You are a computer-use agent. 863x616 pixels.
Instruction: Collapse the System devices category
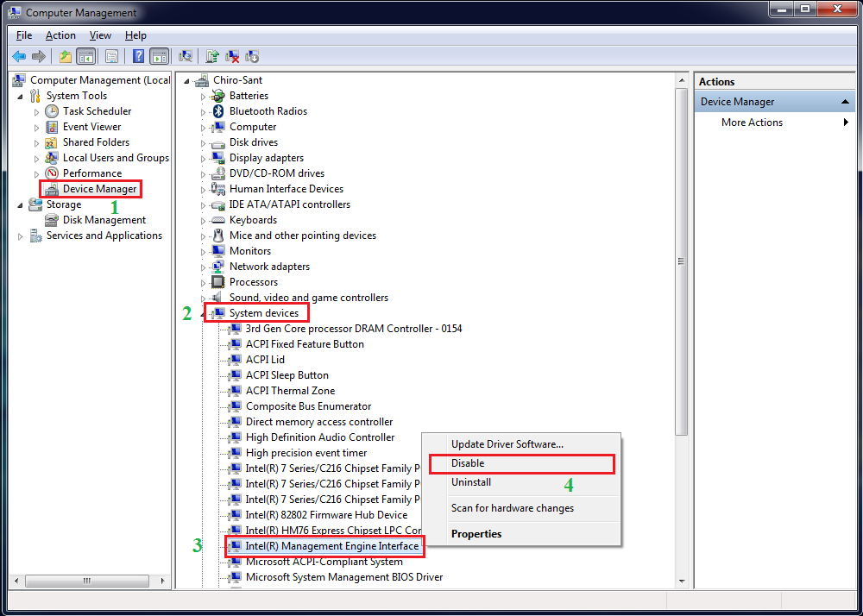204,314
